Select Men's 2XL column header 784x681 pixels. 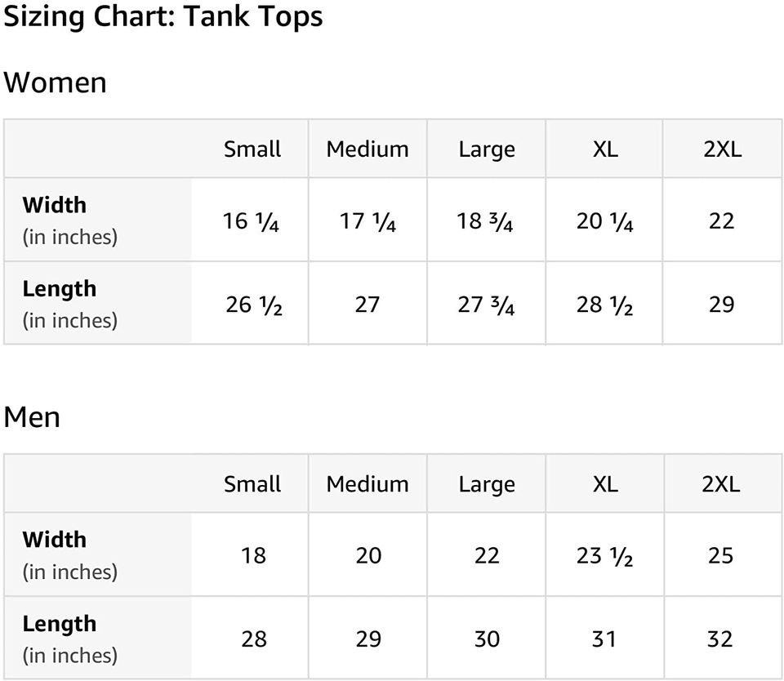click(x=721, y=484)
